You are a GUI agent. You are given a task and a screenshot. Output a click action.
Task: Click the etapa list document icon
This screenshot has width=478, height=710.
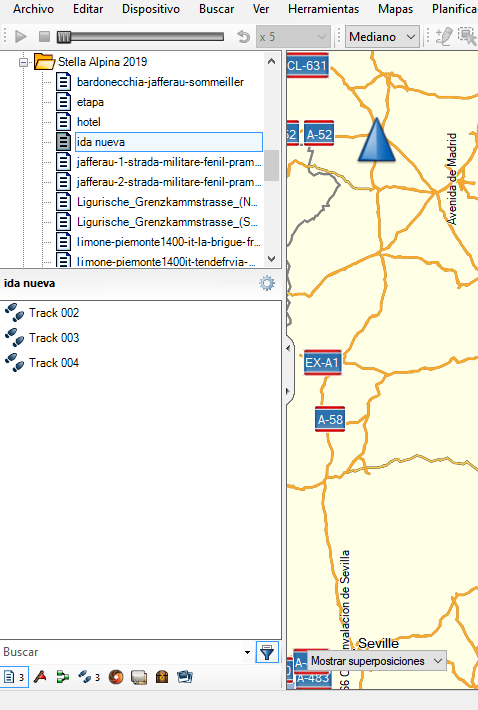coord(63,102)
